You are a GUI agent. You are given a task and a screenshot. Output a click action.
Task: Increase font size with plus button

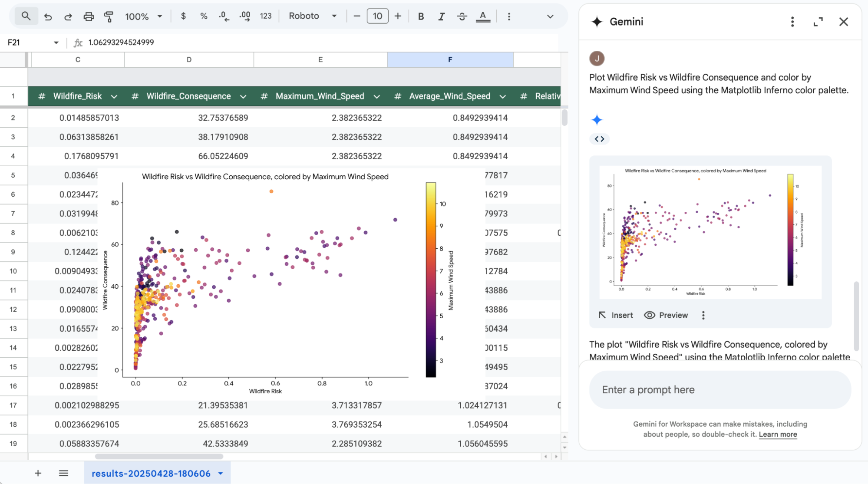pyautogui.click(x=398, y=16)
